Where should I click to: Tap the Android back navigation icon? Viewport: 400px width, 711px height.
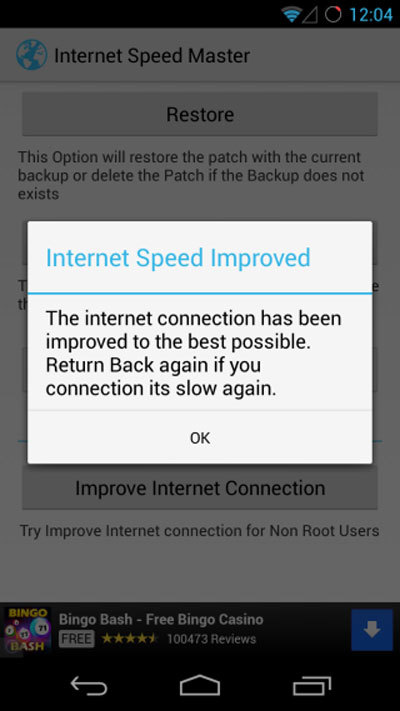coord(89,685)
